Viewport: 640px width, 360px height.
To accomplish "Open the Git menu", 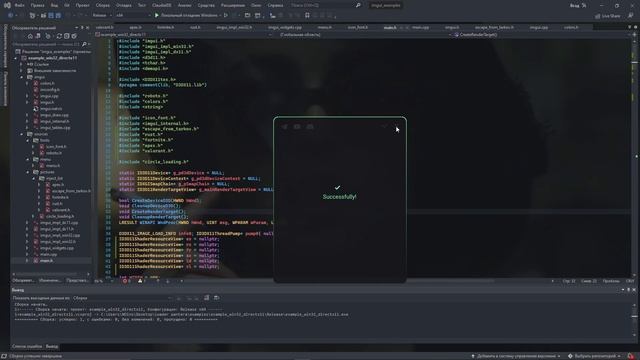I will coord(67,5).
